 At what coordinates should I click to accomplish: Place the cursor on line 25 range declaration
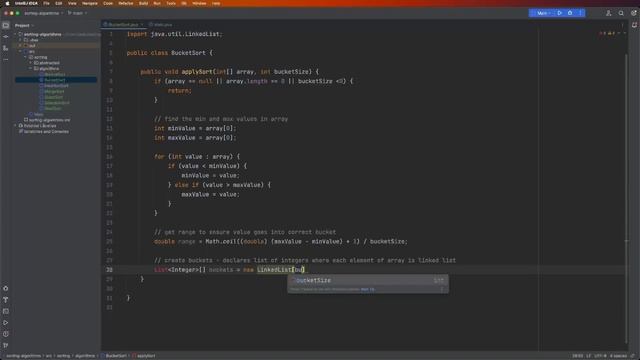pos(280,242)
